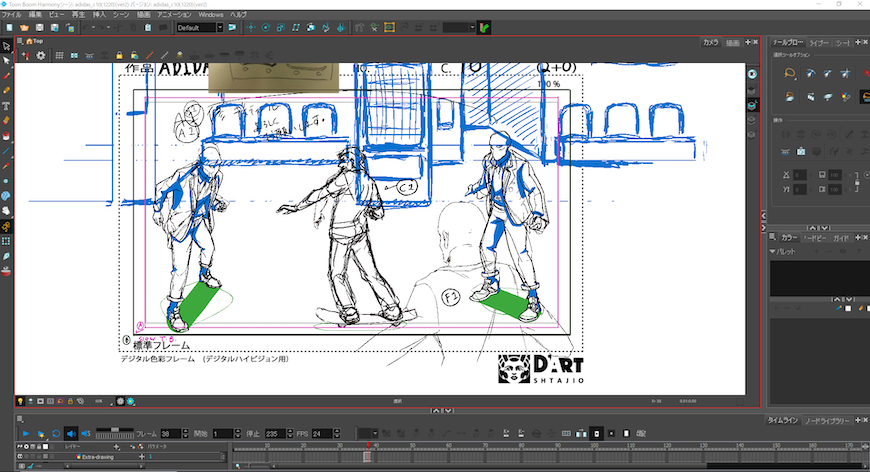Select the Translate tool in top toolbar

click(x=251, y=27)
